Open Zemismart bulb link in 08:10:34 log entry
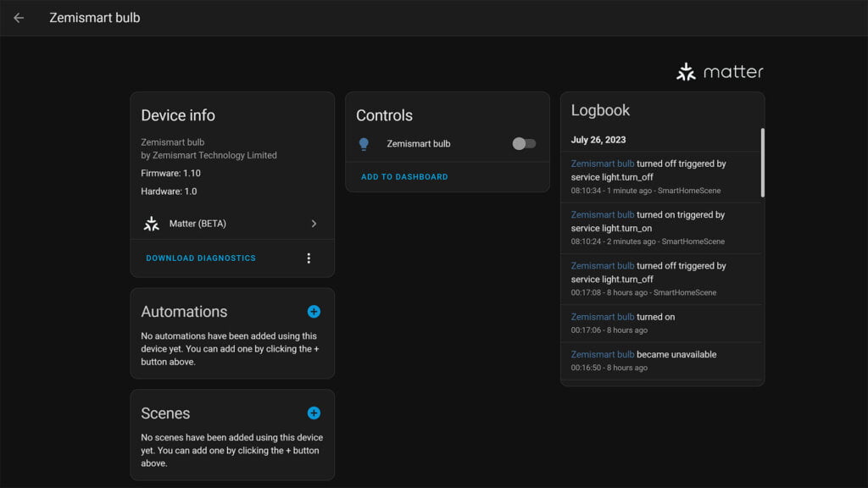This screenshot has width=868, height=488. (603, 164)
